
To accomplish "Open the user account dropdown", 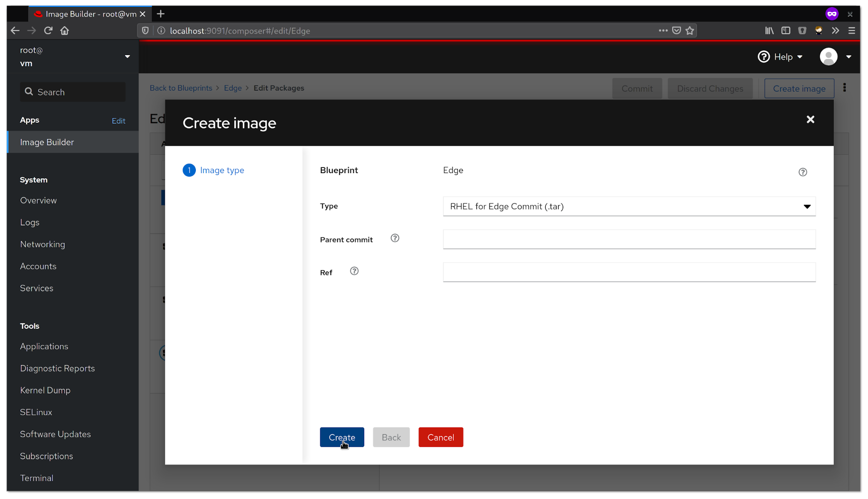I will click(x=835, y=57).
